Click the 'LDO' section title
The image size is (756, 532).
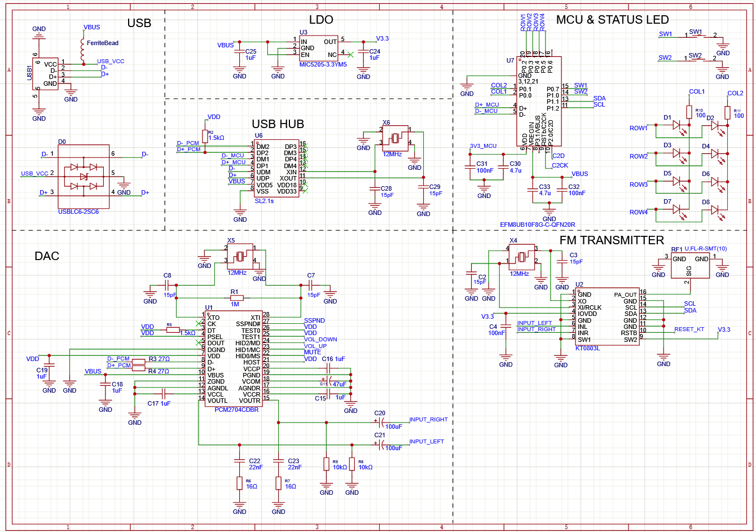321,20
